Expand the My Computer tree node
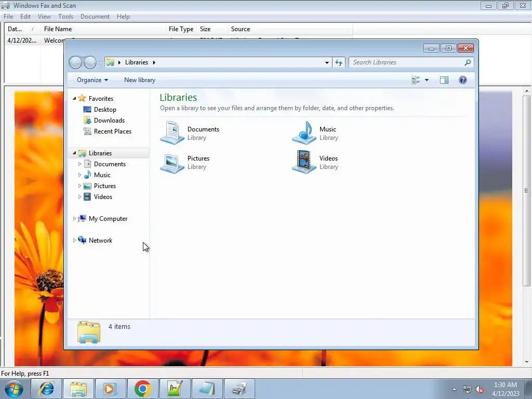The height and width of the screenshot is (399, 532). [74, 219]
